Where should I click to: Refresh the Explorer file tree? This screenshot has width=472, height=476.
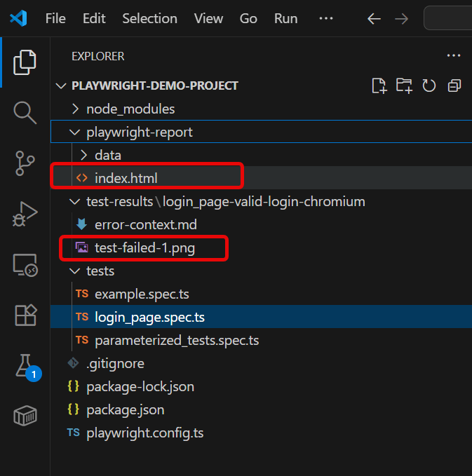(x=429, y=86)
